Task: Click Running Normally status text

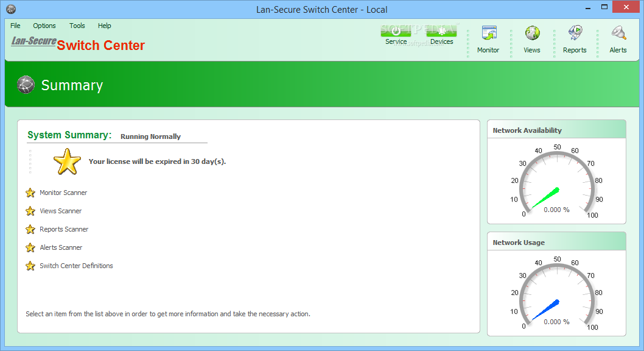Action: click(x=150, y=136)
